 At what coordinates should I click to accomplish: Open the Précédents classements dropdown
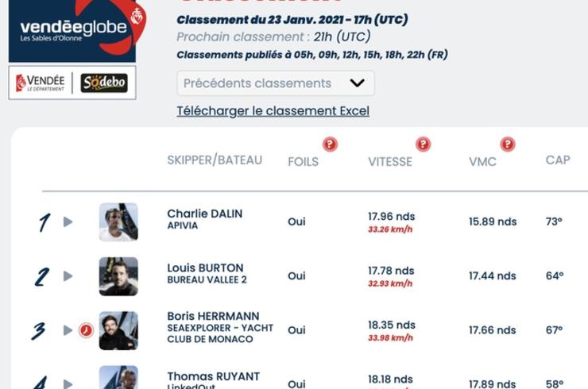[x=276, y=83]
